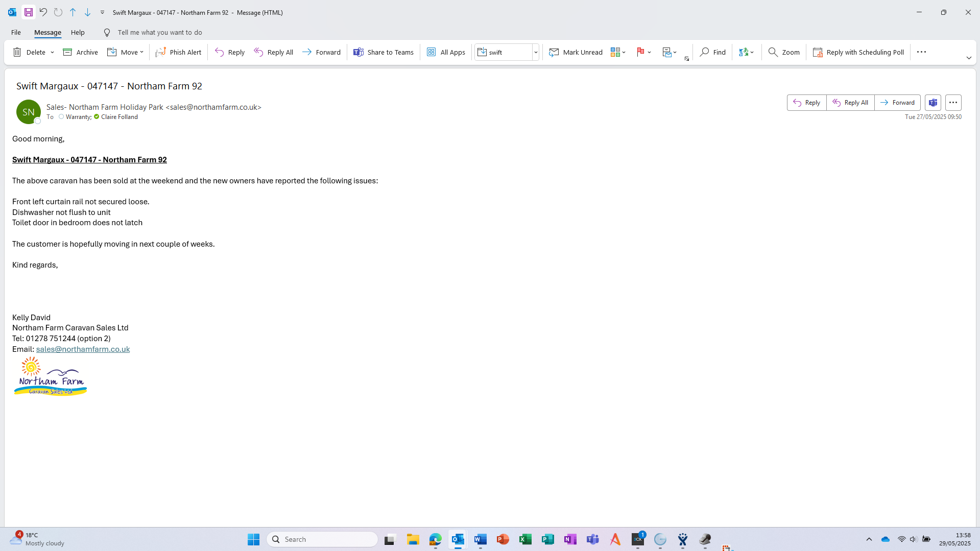Report the email with Phish Alert

click(x=178, y=52)
